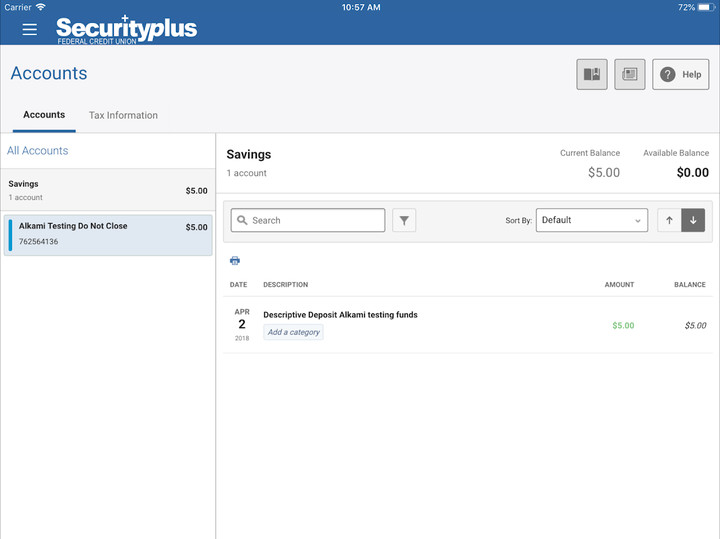The image size is (720, 539).
Task: Click the AMOUNT column header
Action: coord(619,285)
